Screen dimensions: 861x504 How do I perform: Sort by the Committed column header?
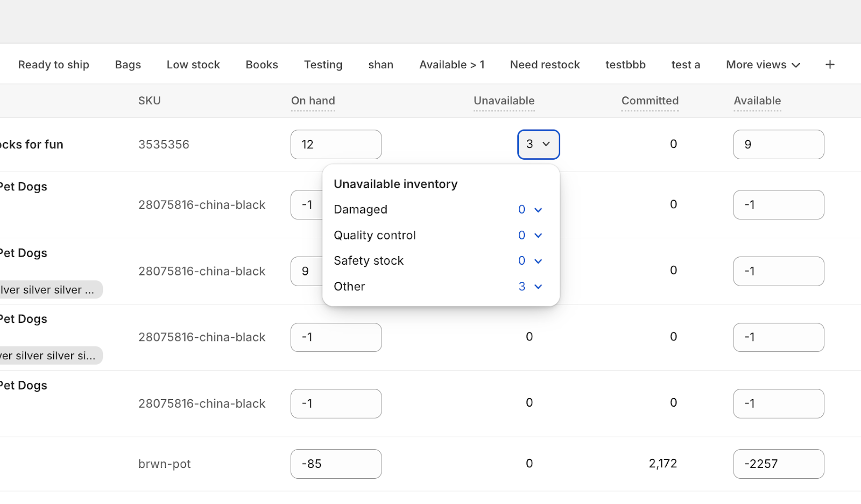(x=650, y=101)
